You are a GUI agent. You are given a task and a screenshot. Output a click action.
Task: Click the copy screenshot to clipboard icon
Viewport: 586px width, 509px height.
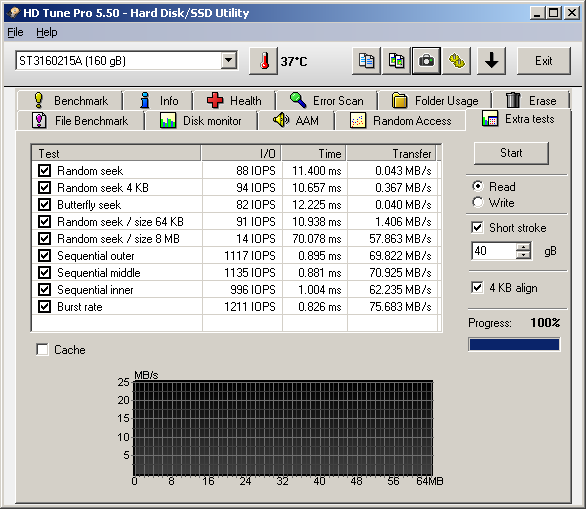click(x=396, y=61)
